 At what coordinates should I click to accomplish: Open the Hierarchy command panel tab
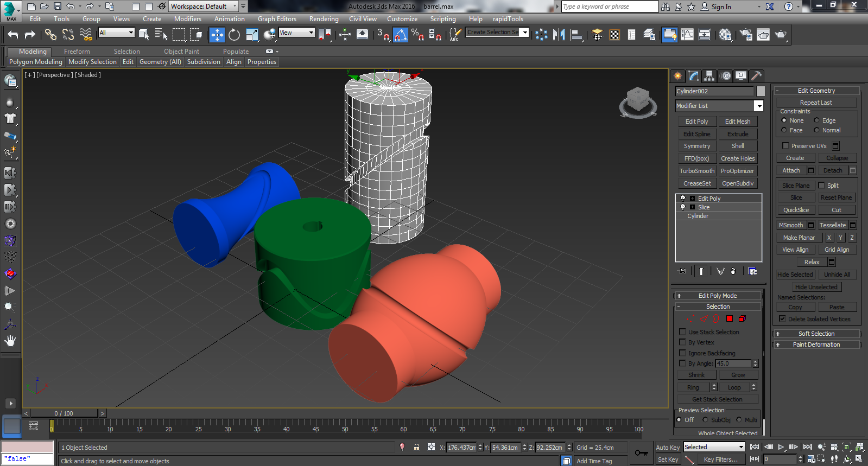click(x=709, y=76)
